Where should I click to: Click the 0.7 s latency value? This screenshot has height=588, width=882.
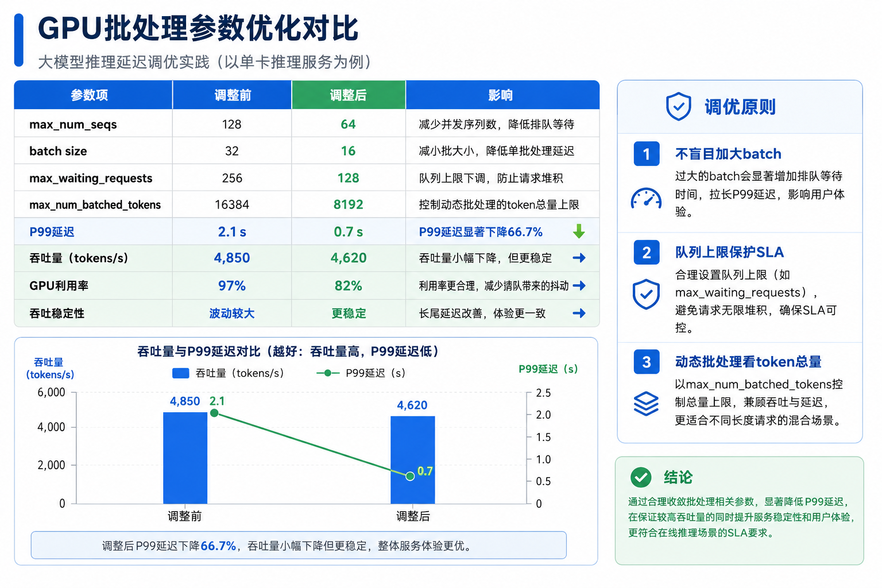pos(349,232)
